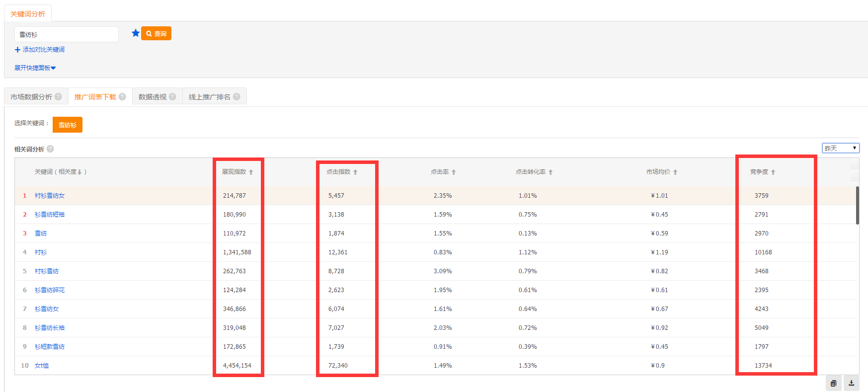Sort table by 展现指数 column
The width and height of the screenshot is (868, 392).
[237, 172]
